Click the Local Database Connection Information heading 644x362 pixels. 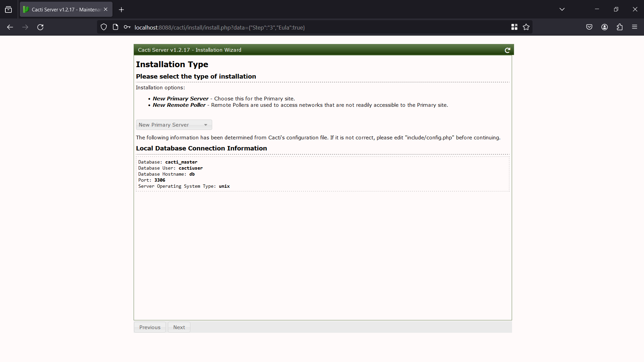tap(201, 148)
